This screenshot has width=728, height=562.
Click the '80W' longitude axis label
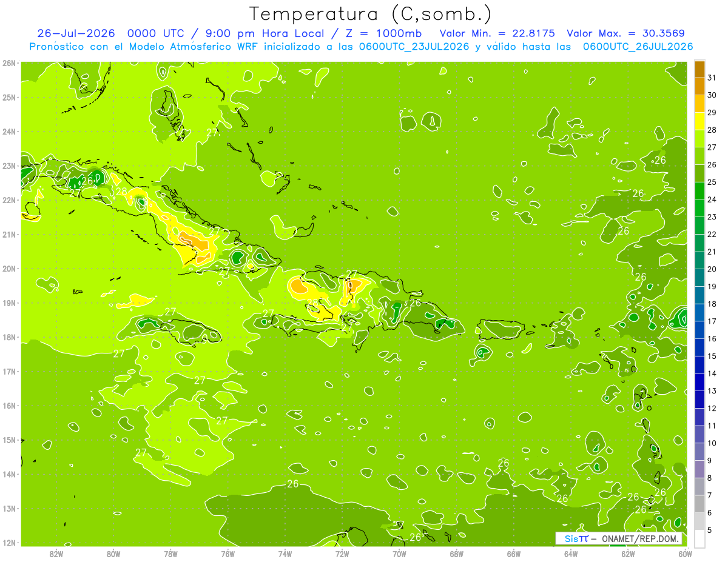tap(113, 554)
